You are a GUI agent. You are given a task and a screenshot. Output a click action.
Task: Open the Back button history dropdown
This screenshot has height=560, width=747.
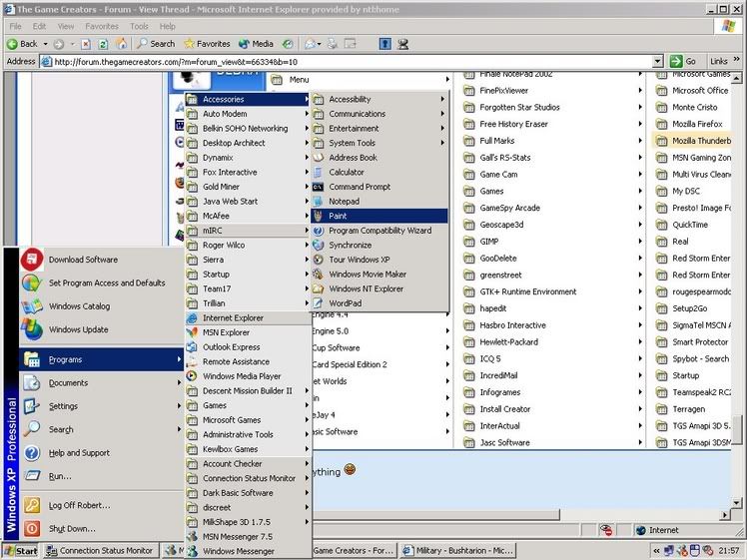(x=46, y=44)
